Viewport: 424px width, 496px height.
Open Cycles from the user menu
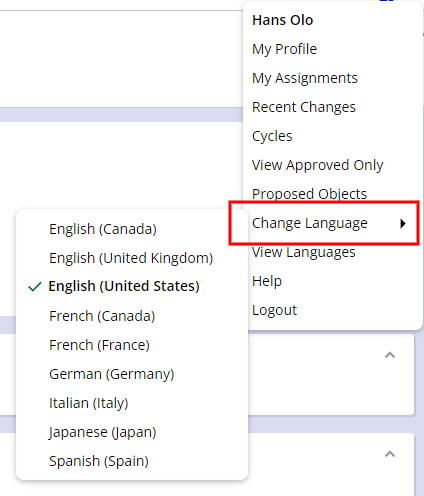pyautogui.click(x=272, y=136)
